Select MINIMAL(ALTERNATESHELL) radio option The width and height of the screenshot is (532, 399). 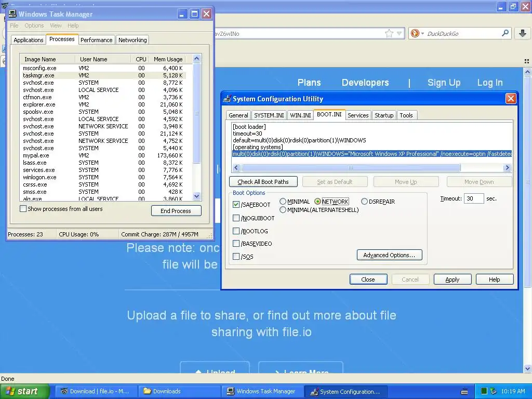283,210
